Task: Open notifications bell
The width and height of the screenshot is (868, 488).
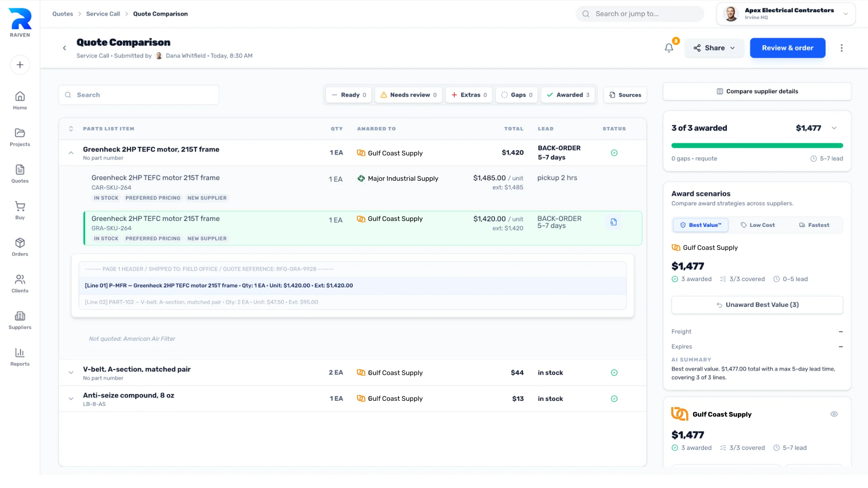Action: [x=669, y=48]
